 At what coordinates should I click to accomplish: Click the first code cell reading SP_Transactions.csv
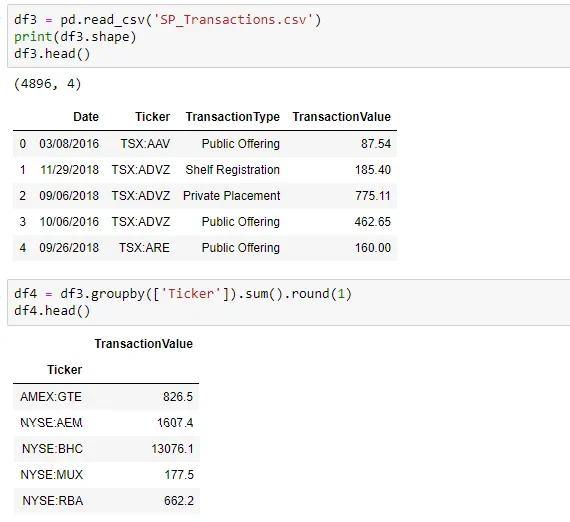click(x=289, y=36)
